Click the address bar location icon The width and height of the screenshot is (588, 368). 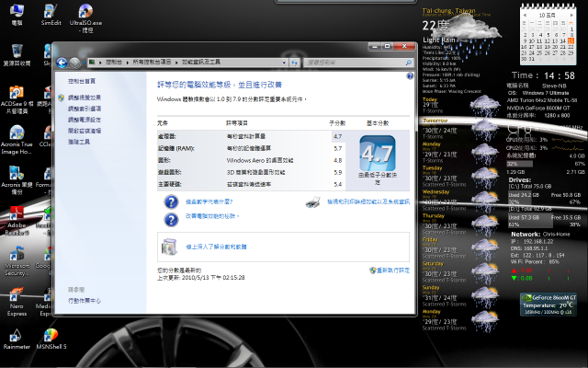pos(92,62)
